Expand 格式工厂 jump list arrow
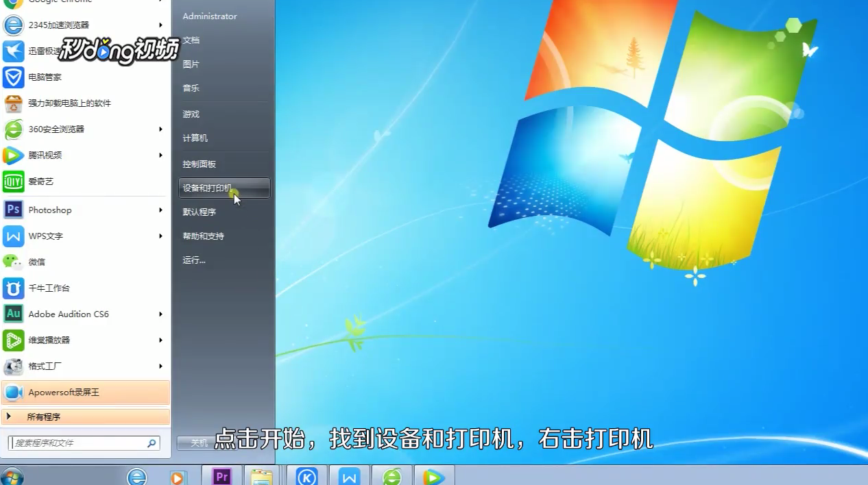Screen dimensions: 868x485 [161, 366]
